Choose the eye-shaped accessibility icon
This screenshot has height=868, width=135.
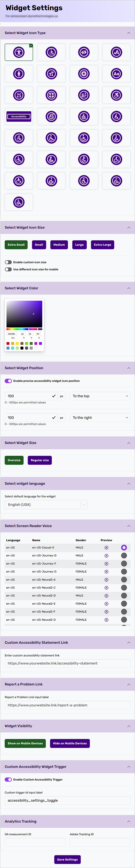tap(84, 52)
